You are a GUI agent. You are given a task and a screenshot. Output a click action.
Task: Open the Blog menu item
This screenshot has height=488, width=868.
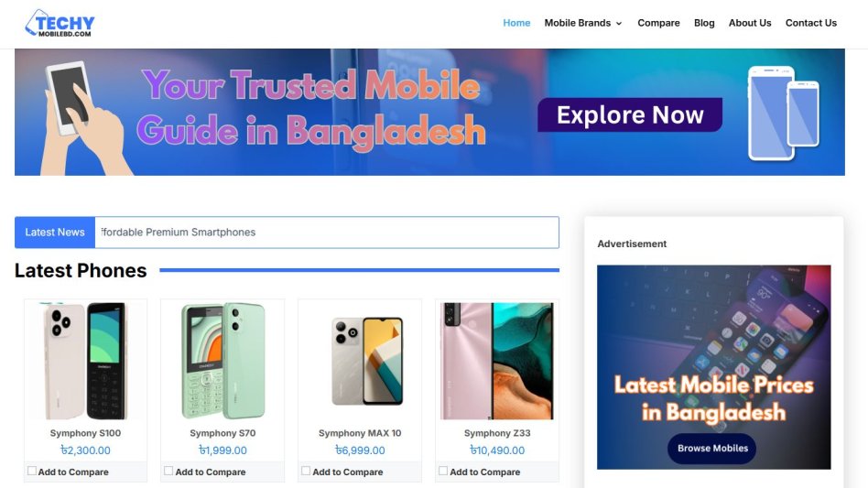(x=704, y=23)
